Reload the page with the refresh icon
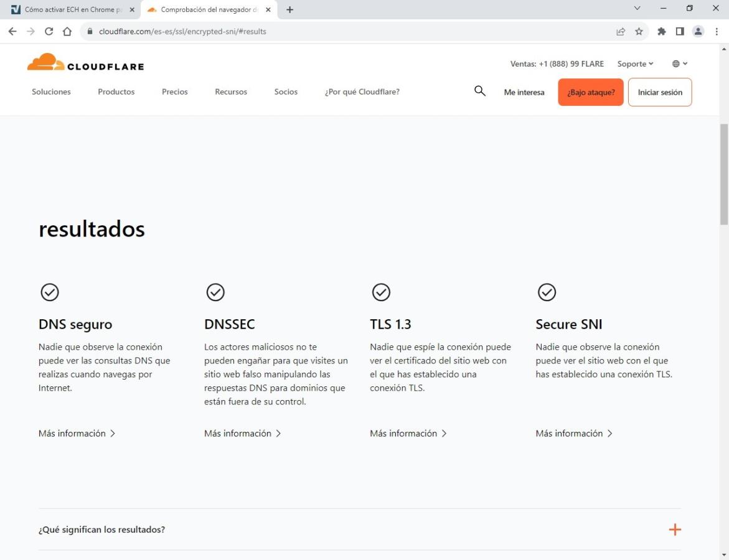This screenshot has width=729, height=560. [49, 31]
